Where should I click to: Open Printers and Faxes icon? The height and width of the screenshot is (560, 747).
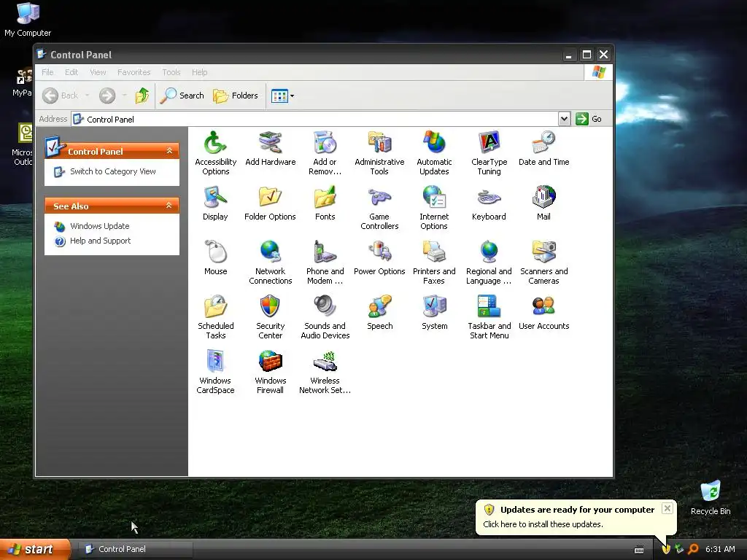434,262
